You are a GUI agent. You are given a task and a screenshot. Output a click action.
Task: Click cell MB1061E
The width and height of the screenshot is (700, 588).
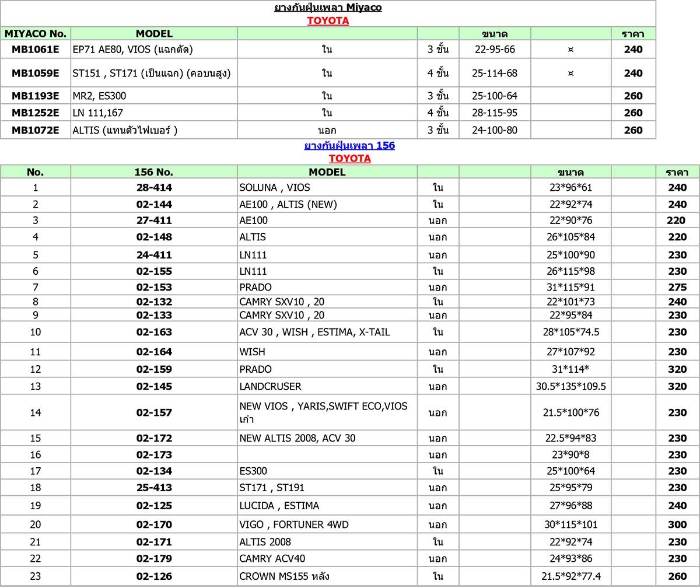(36, 50)
